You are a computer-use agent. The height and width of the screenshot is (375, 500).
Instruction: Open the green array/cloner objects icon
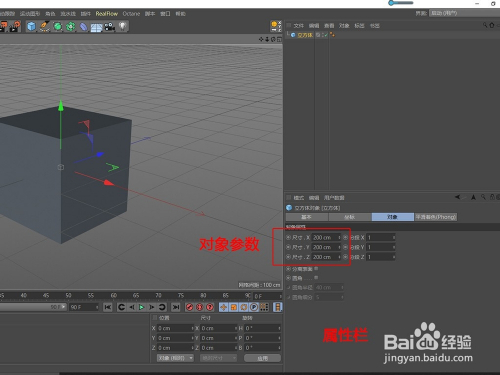point(71,26)
